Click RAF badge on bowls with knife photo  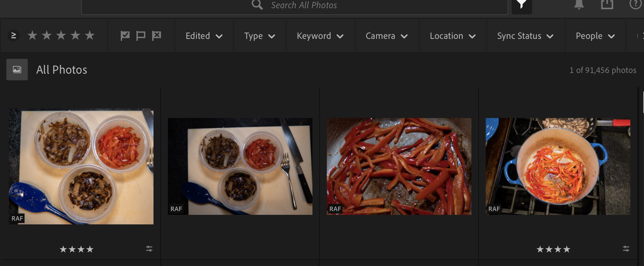pyautogui.click(x=176, y=209)
